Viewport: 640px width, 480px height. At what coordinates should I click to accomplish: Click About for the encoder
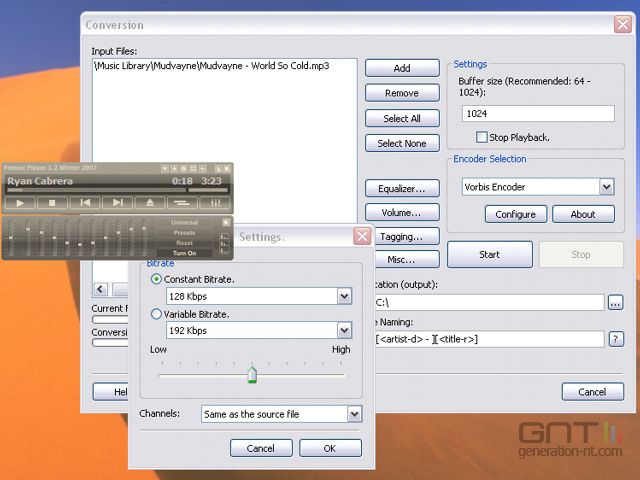click(583, 214)
